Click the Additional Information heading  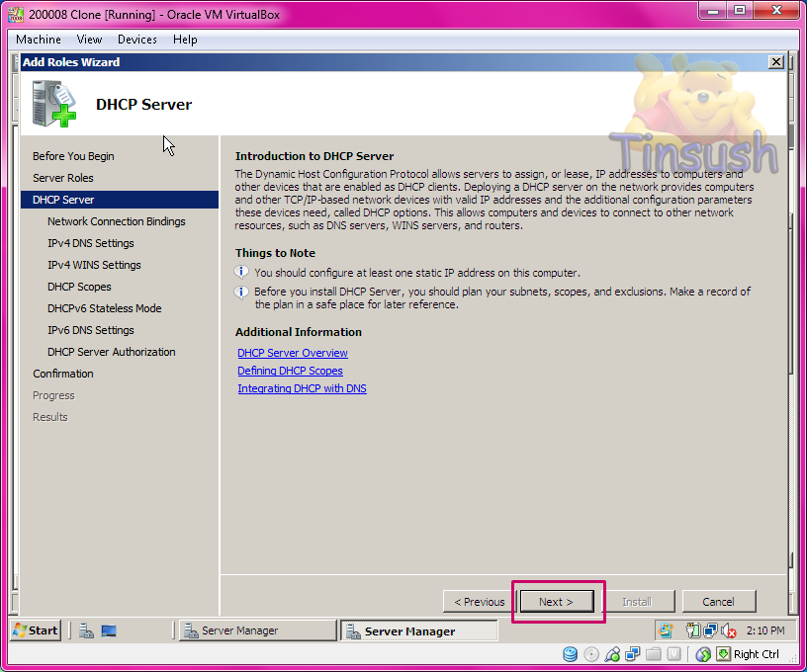tap(298, 332)
